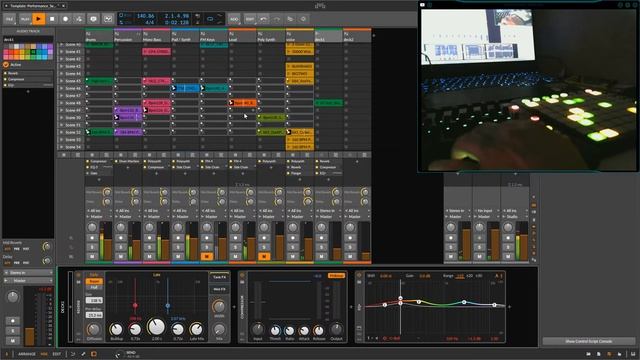640x360 pixels.
Task: Solo the Mono Bass track
Action: (x=149, y=247)
